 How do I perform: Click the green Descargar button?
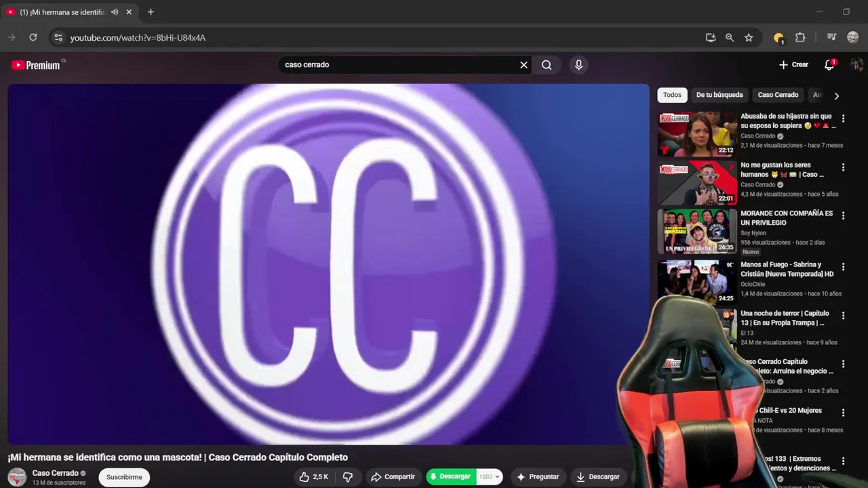coord(452,476)
